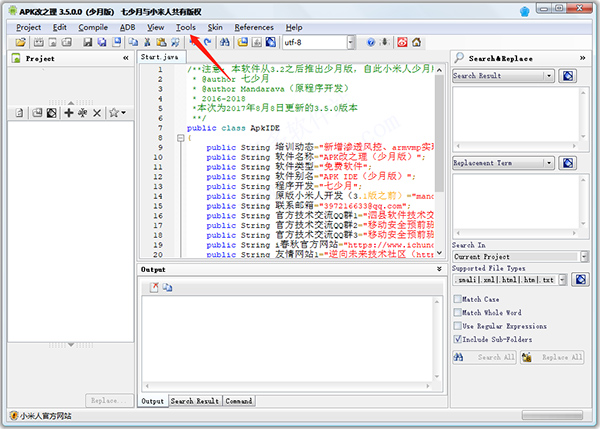Open the dropdown arrow beside the star icon

click(x=123, y=113)
